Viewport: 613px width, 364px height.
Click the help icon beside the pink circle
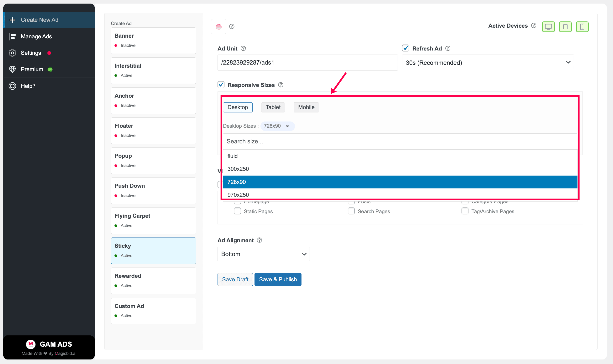pyautogui.click(x=232, y=26)
